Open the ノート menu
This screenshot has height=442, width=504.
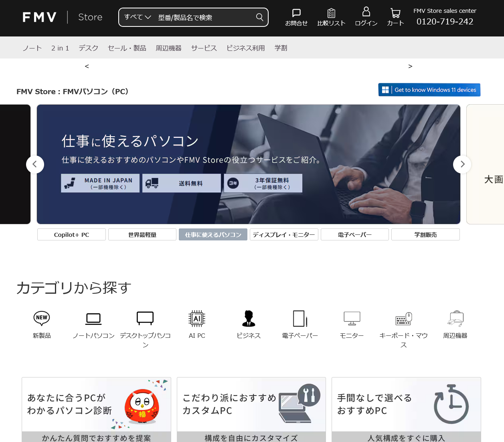32,48
